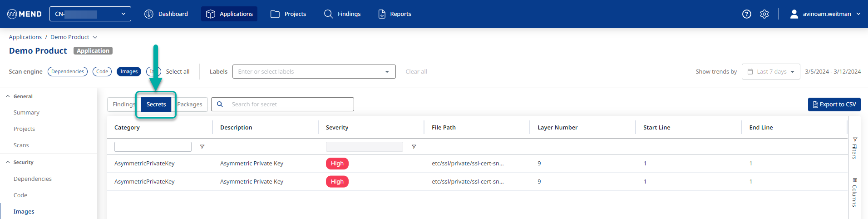Open the Findings top navigation menu

point(342,14)
